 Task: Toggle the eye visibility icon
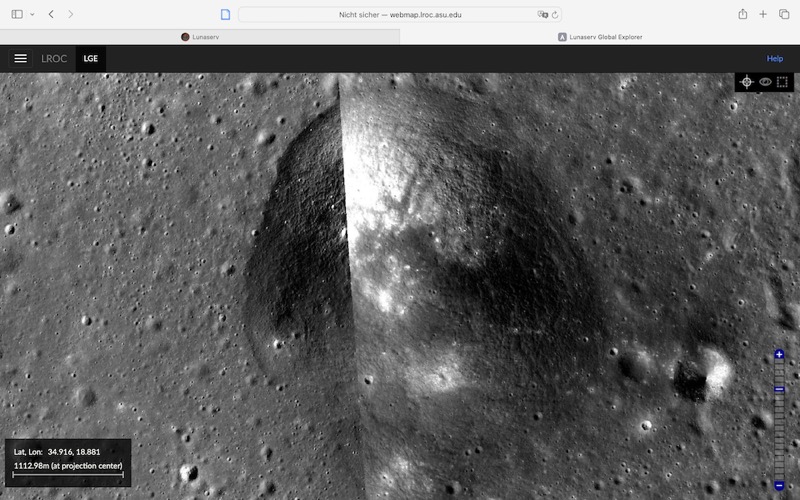pos(765,82)
